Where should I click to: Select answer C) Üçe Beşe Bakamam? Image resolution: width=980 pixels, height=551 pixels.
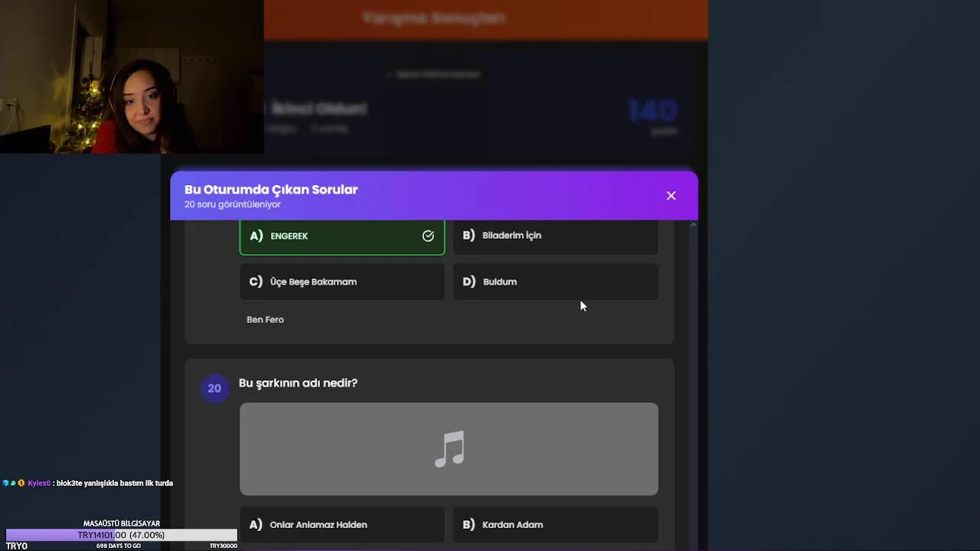pos(342,282)
